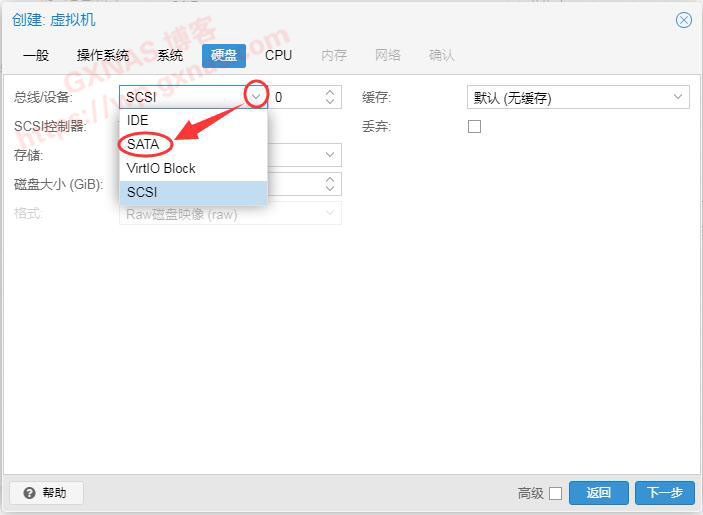The height and width of the screenshot is (515, 703).
Task: Open the Operating System tab
Action: click(x=103, y=55)
